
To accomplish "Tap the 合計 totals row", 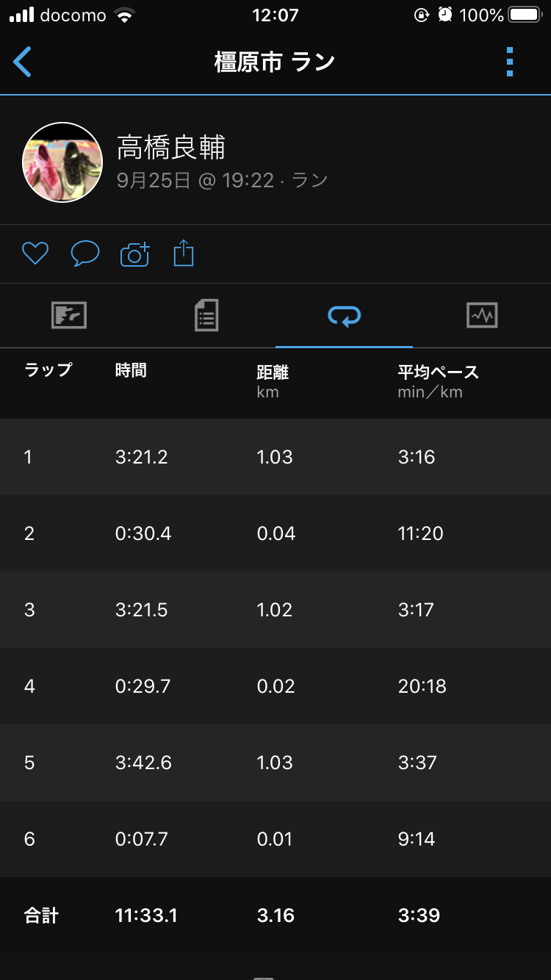I will coord(275,915).
